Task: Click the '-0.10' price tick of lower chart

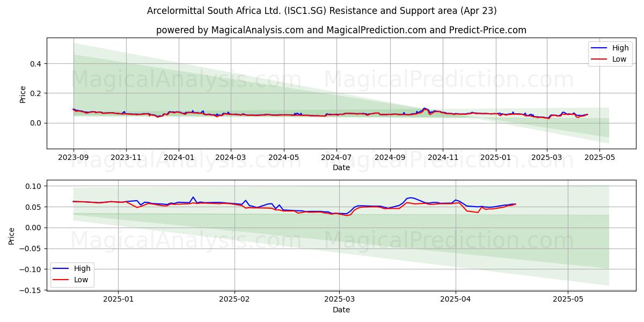Action: point(32,269)
